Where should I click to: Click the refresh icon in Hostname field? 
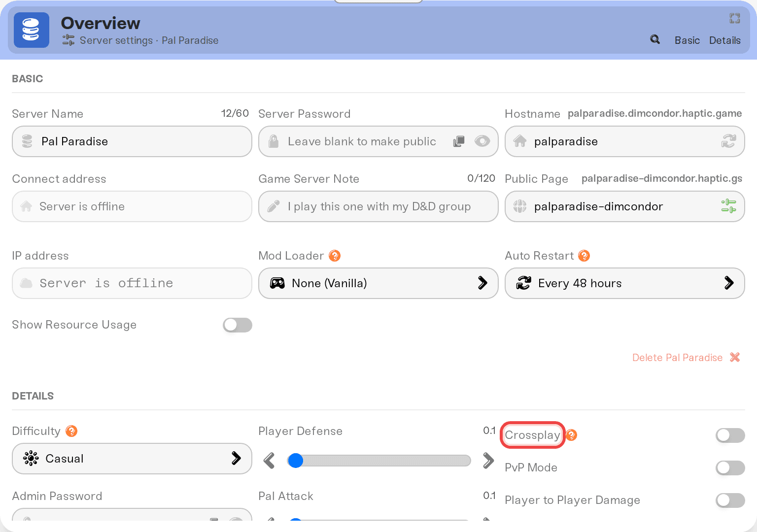click(728, 141)
